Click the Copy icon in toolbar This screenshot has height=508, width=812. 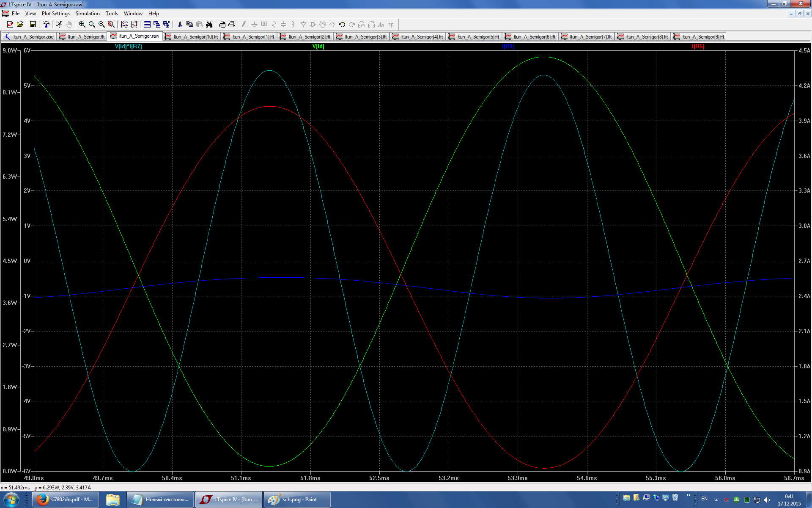pos(189,25)
